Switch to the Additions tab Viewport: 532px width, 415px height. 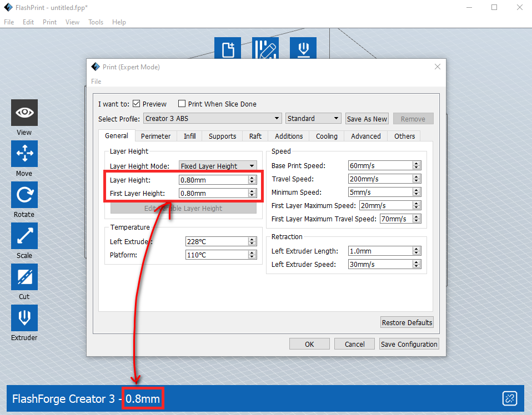(289, 136)
